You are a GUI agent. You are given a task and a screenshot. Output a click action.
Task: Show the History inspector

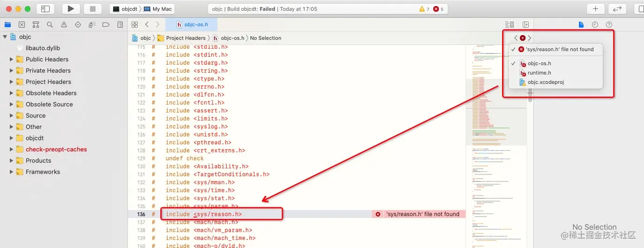[x=595, y=24]
